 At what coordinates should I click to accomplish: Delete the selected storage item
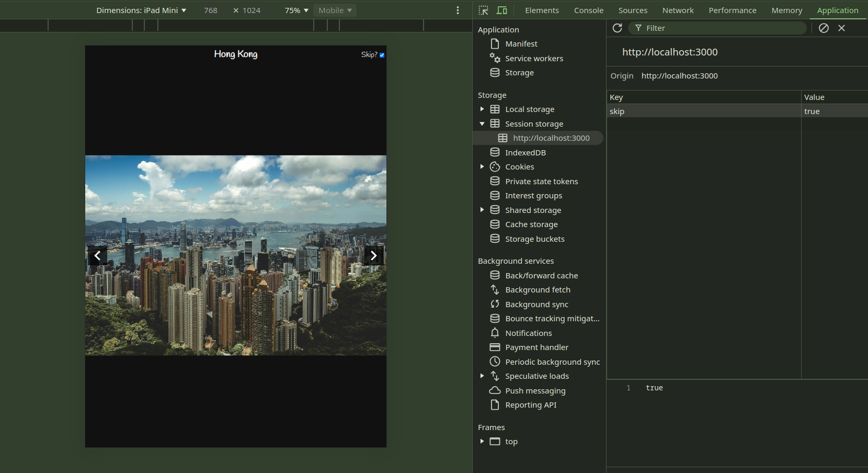[842, 28]
